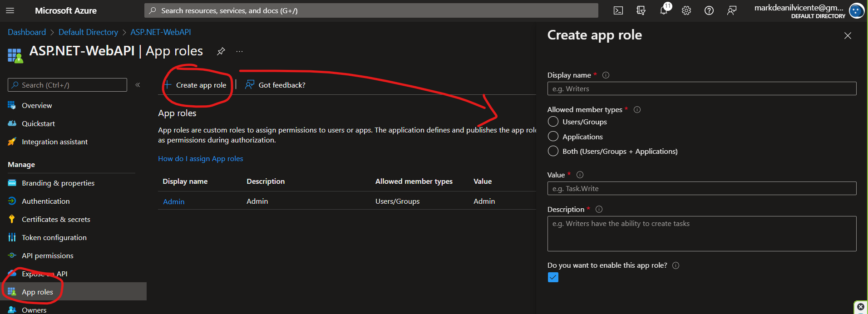
Task: Select the Users/Groups member type
Action: (x=553, y=122)
